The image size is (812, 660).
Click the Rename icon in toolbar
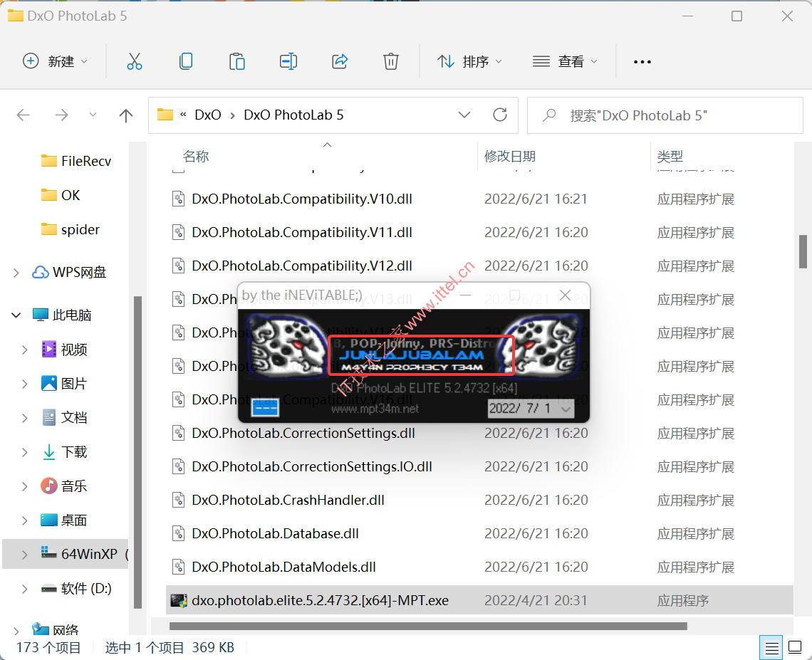click(x=288, y=62)
